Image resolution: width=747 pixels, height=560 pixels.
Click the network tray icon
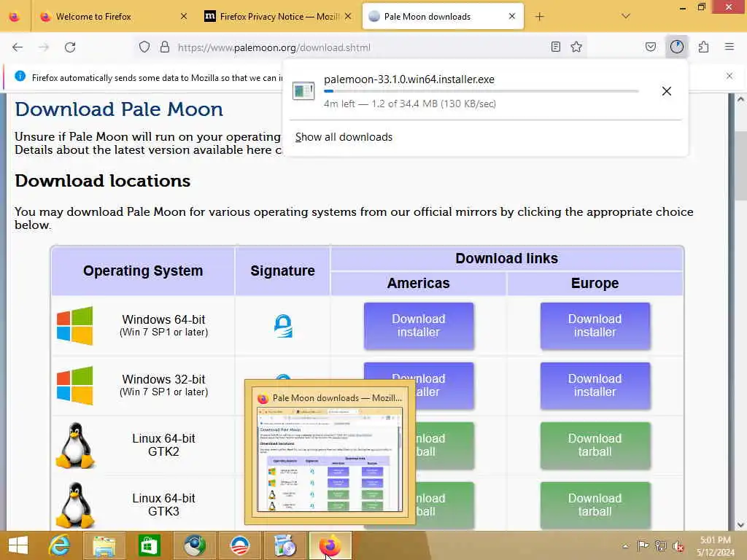660,545
